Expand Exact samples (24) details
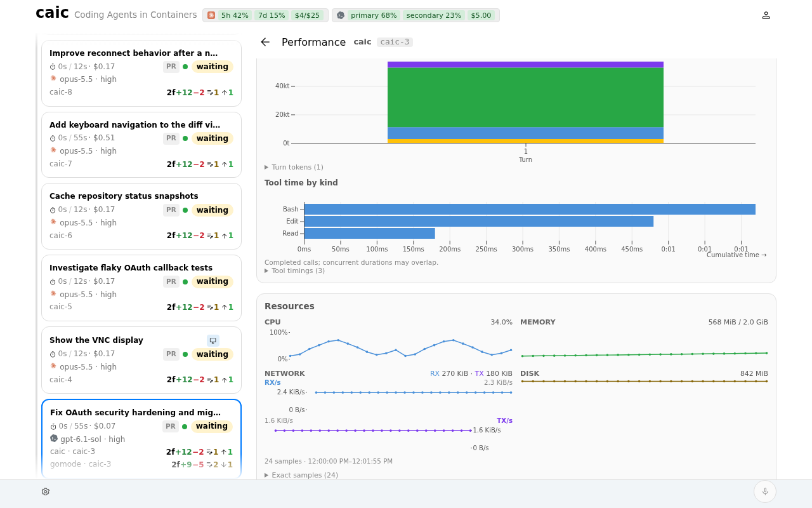The image size is (812, 508). pos(301,475)
